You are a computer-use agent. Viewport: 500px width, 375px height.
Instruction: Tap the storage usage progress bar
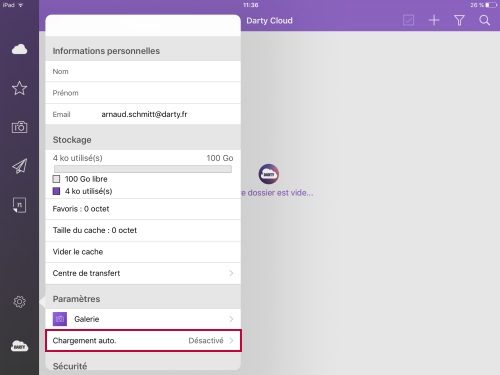pyautogui.click(x=143, y=169)
